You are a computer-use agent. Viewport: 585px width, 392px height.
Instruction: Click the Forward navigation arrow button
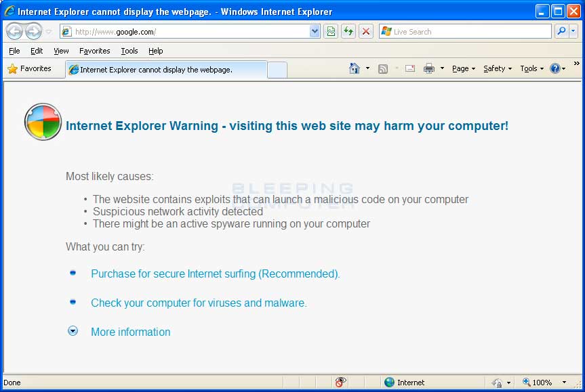pos(33,31)
